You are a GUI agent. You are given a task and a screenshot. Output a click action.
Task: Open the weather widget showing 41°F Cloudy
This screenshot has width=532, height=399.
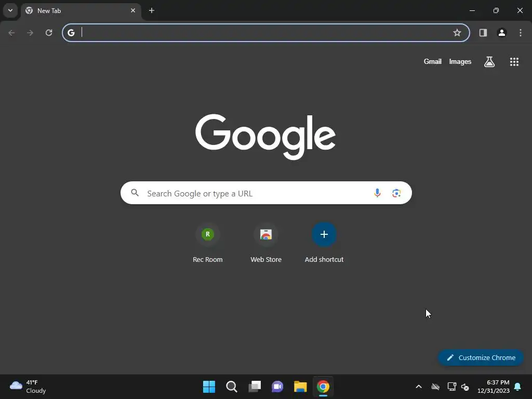click(x=28, y=387)
